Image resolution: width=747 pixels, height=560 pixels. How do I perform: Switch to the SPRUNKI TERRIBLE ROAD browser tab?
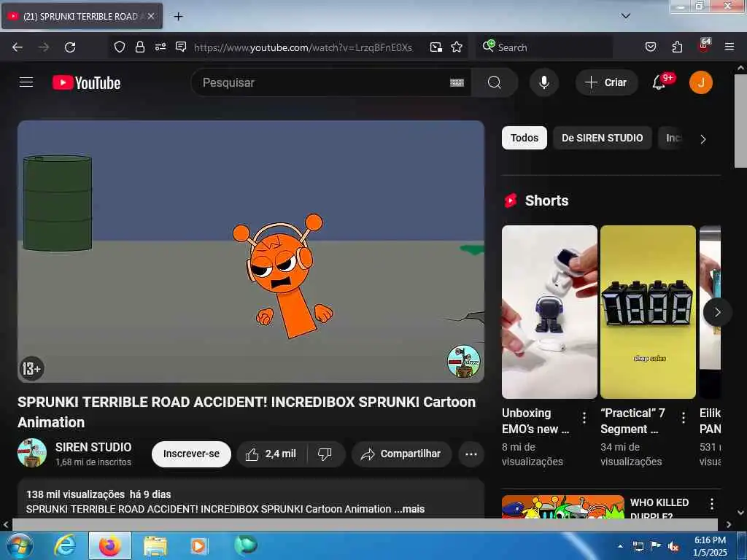tap(82, 16)
